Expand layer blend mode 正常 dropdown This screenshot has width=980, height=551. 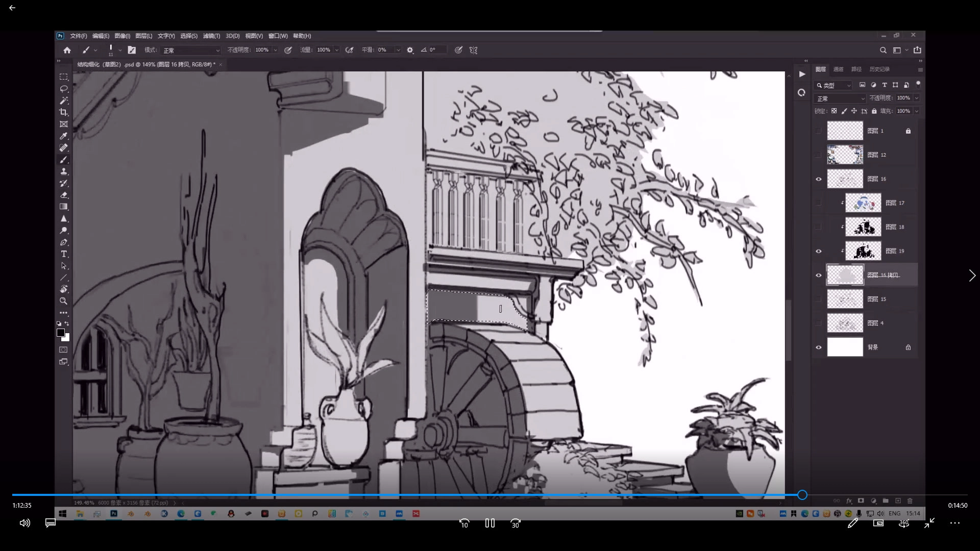(x=840, y=98)
